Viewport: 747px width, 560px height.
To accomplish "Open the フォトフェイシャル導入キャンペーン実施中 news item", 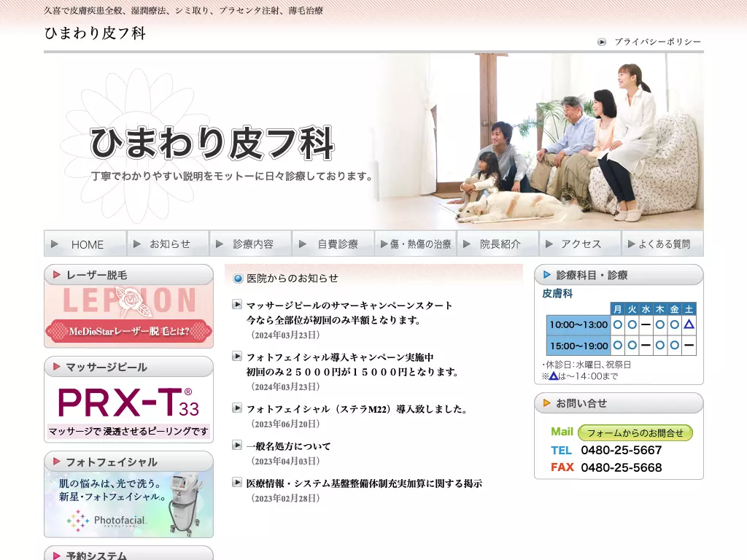I will tap(352, 365).
